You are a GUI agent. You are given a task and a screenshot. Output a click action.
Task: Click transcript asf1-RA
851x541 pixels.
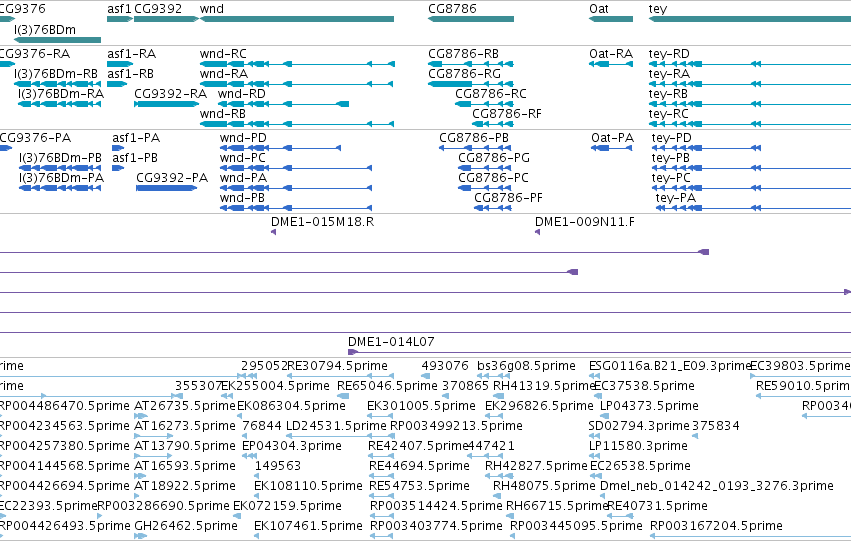pos(120,64)
